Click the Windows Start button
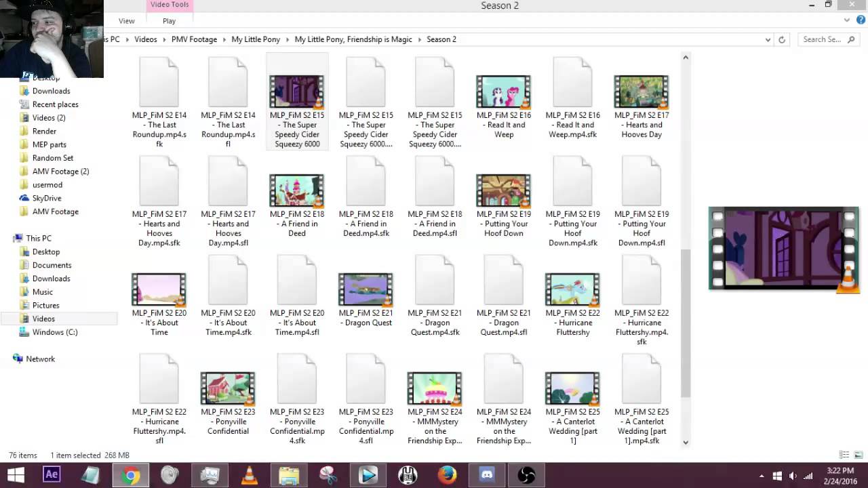This screenshot has height=488, width=868. (x=15, y=475)
